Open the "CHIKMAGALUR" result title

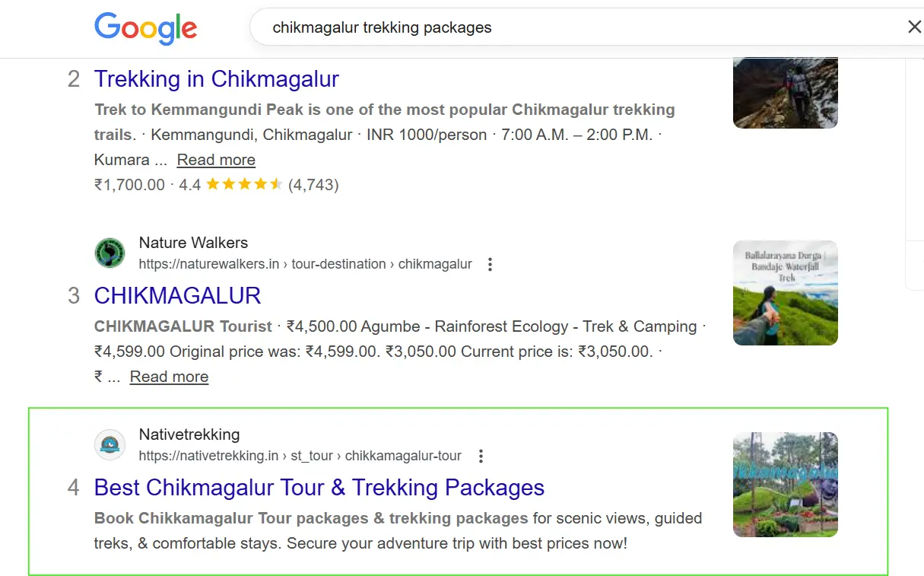pyautogui.click(x=177, y=295)
